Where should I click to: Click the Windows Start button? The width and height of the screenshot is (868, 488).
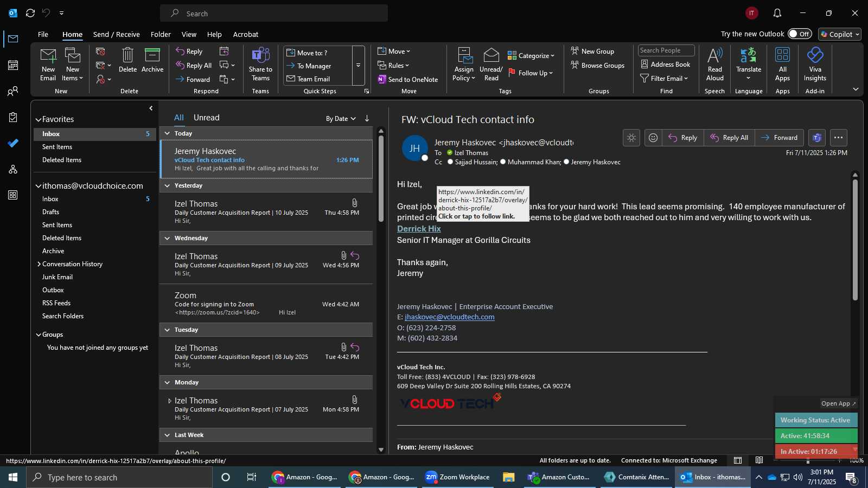13,477
